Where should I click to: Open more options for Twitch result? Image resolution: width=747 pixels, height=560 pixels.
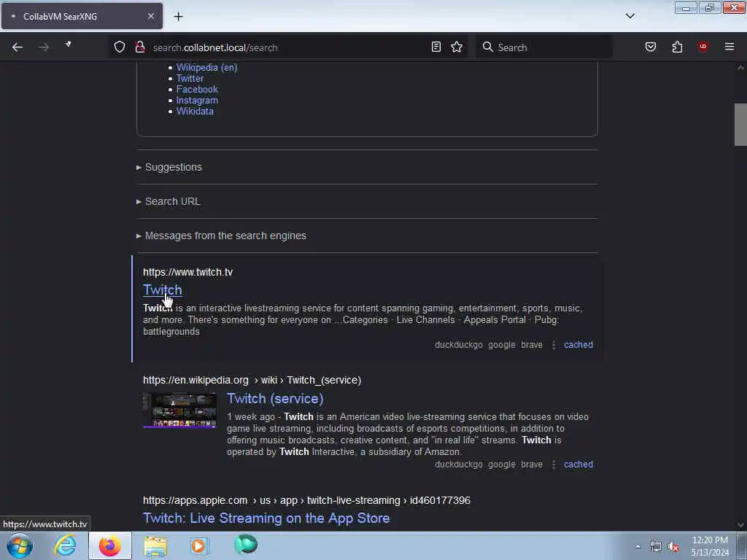(554, 345)
